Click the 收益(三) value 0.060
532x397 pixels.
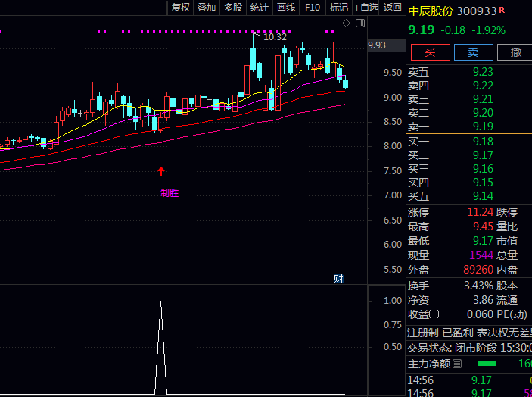tap(480, 314)
